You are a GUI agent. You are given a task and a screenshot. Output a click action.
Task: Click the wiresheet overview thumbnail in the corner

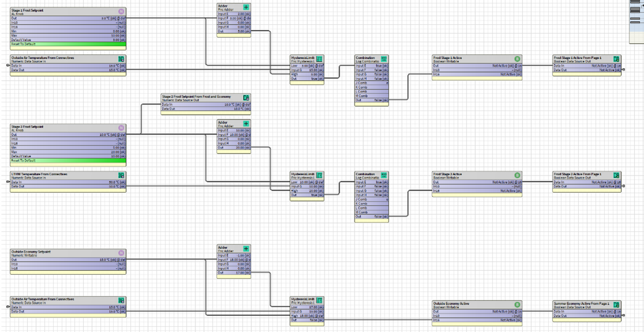pyautogui.click(x=636, y=20)
